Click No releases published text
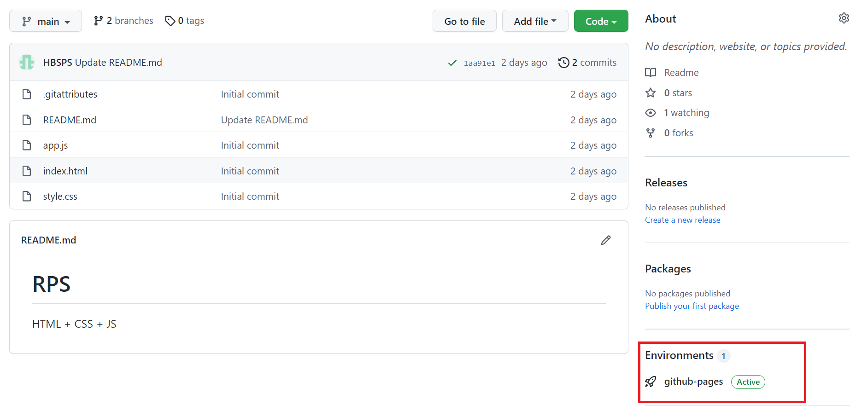 click(685, 208)
